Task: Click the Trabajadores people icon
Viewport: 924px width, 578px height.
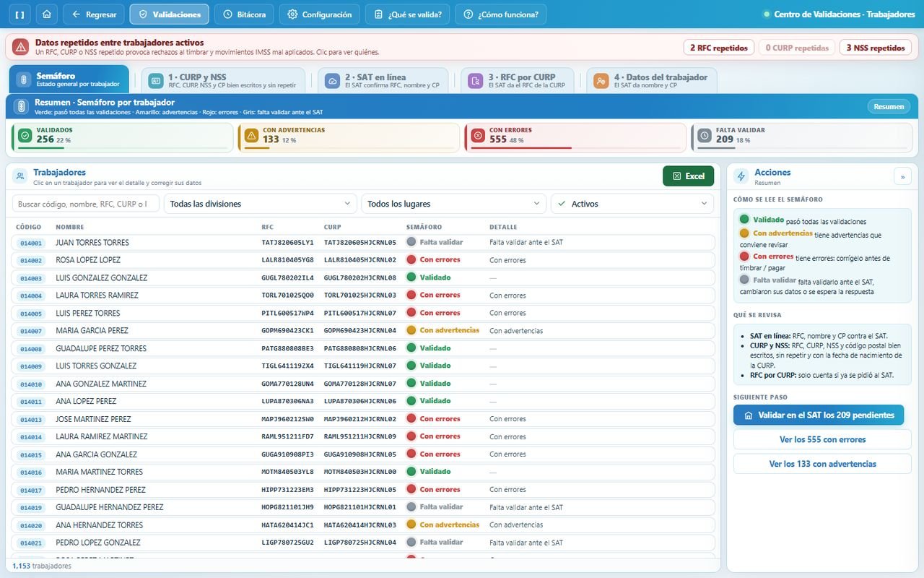Action: tap(19, 176)
